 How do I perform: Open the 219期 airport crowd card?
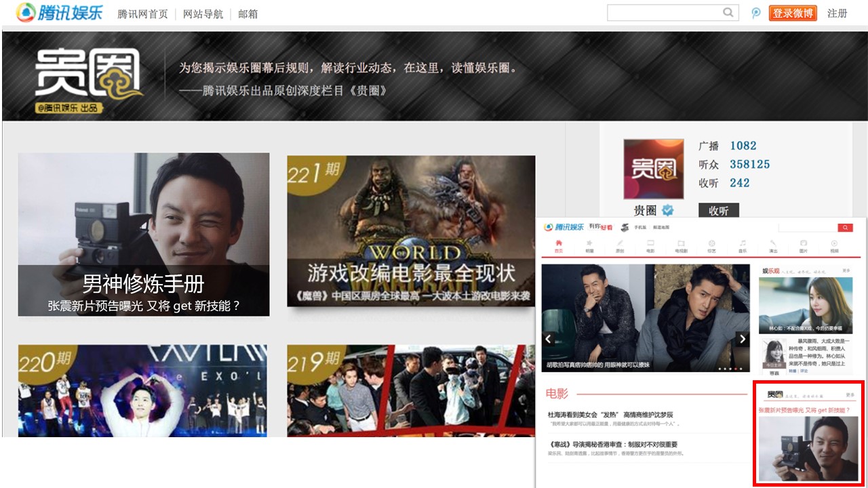[411, 391]
